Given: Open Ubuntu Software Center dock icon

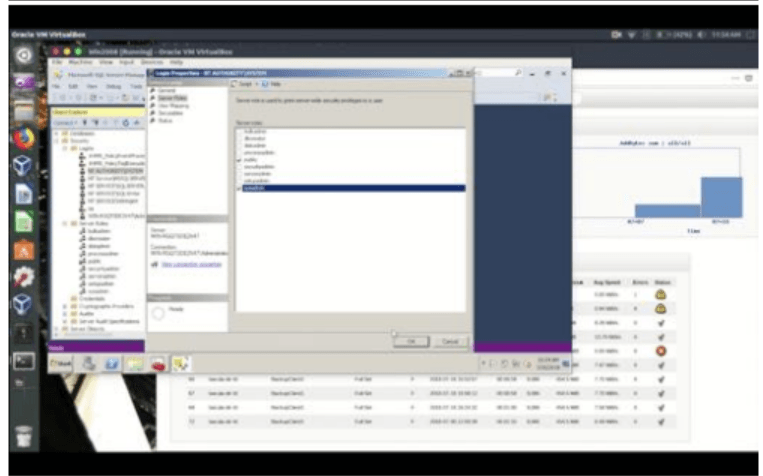Looking at the screenshot, I should coord(23,251).
